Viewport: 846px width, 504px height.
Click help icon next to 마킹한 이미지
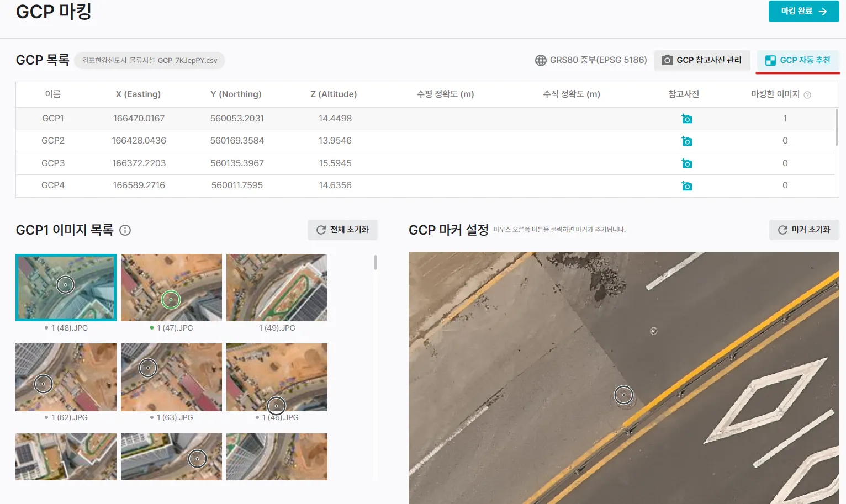point(807,95)
